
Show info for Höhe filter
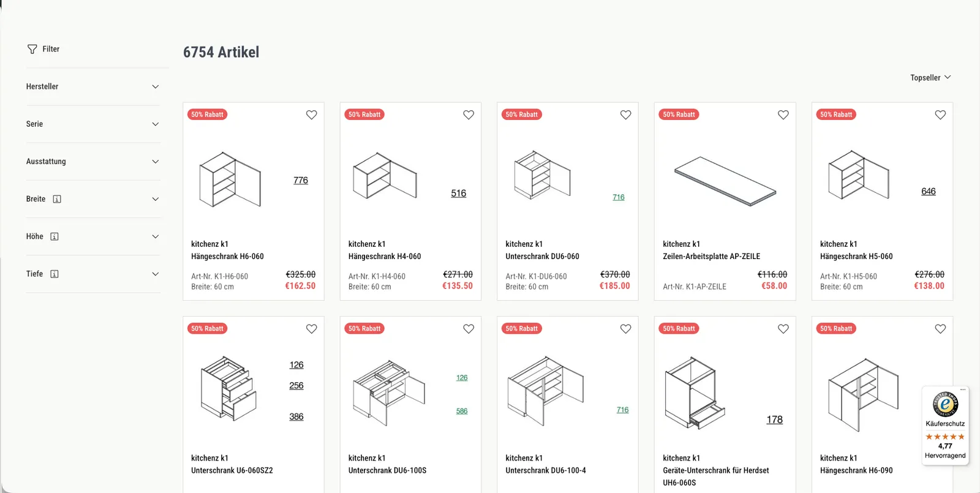point(55,236)
